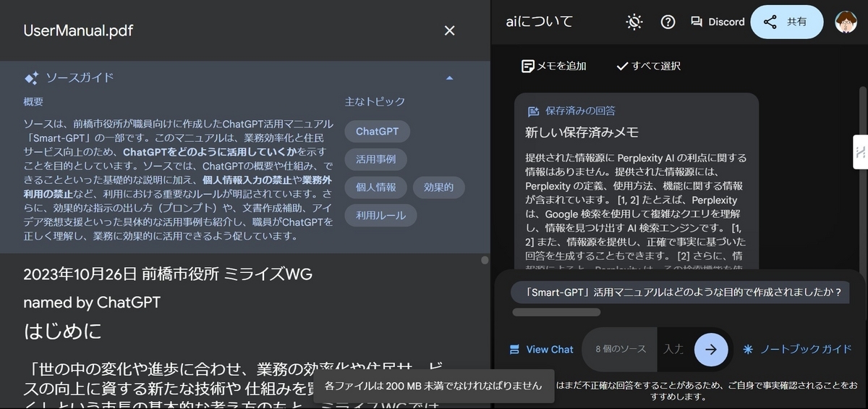The height and width of the screenshot is (409, 868).
Task: Close the UserManual.pdf source viewer
Action: pos(449,30)
